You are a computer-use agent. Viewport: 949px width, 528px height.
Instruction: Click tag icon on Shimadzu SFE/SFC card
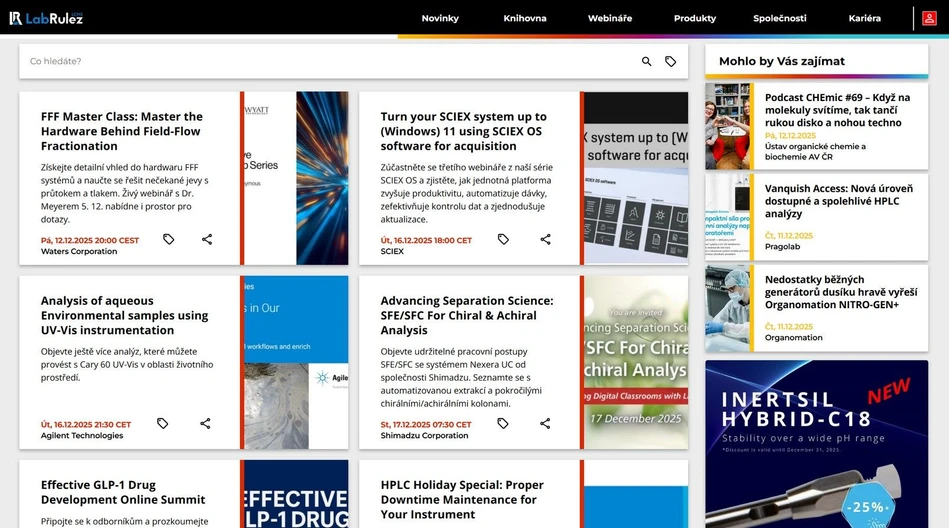click(x=503, y=424)
